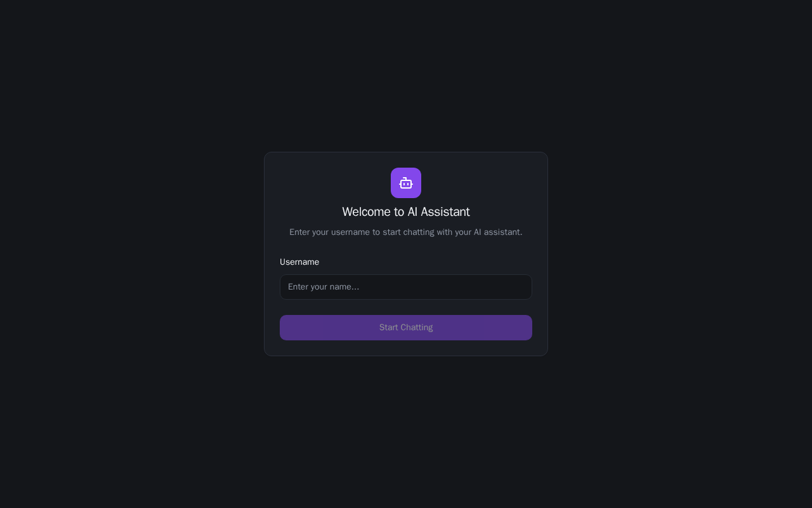Click the "Welcome to AI Assistant" heading
Screen dimensions: 812x508
point(406,212)
